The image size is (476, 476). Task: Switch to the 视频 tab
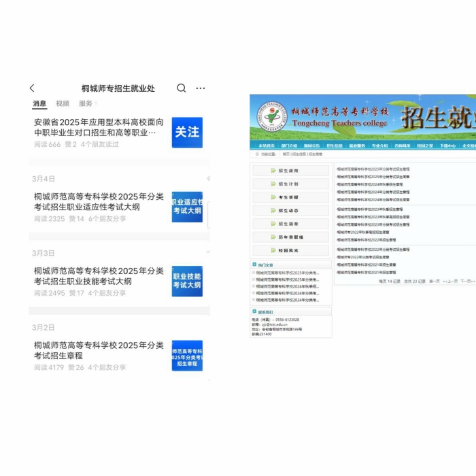coord(63,103)
